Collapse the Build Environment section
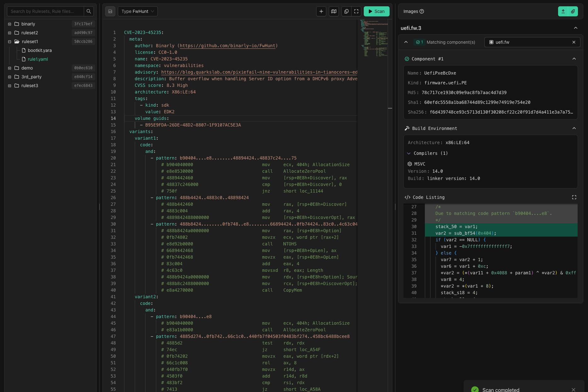This screenshot has width=588, height=392. pos(574,128)
